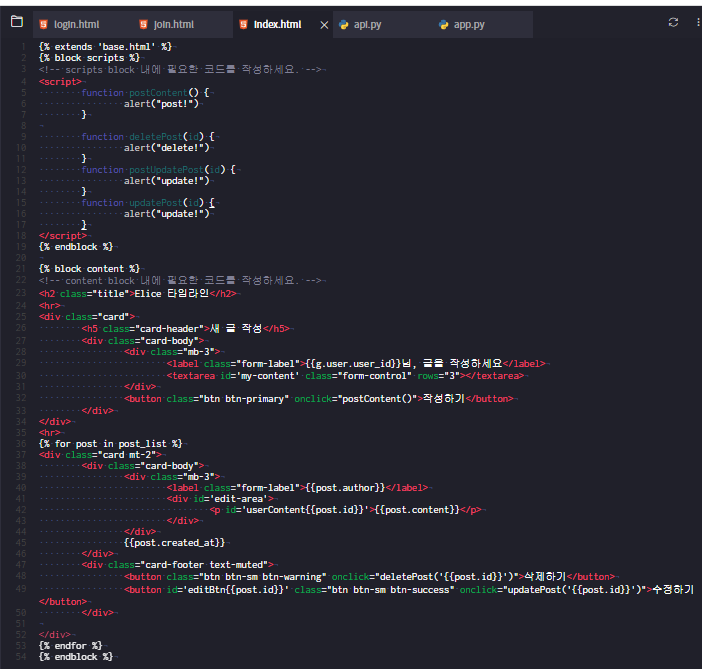Click the Python icon on app.py tab
Image resolution: width=702 pixels, height=669 pixels.
click(443, 25)
